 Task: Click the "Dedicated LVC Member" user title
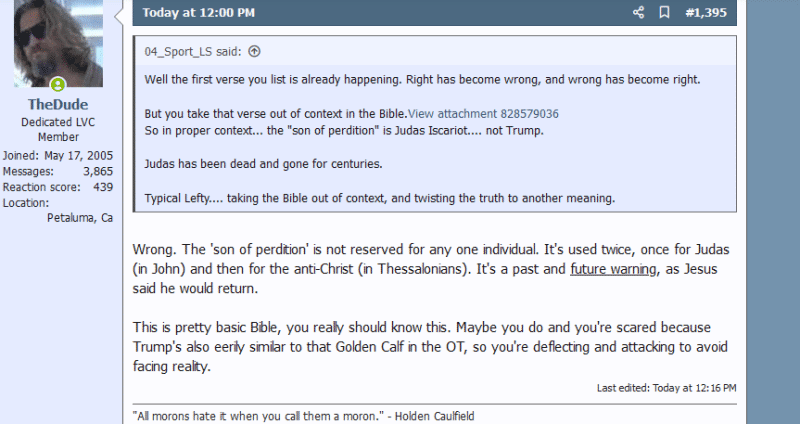point(58,129)
